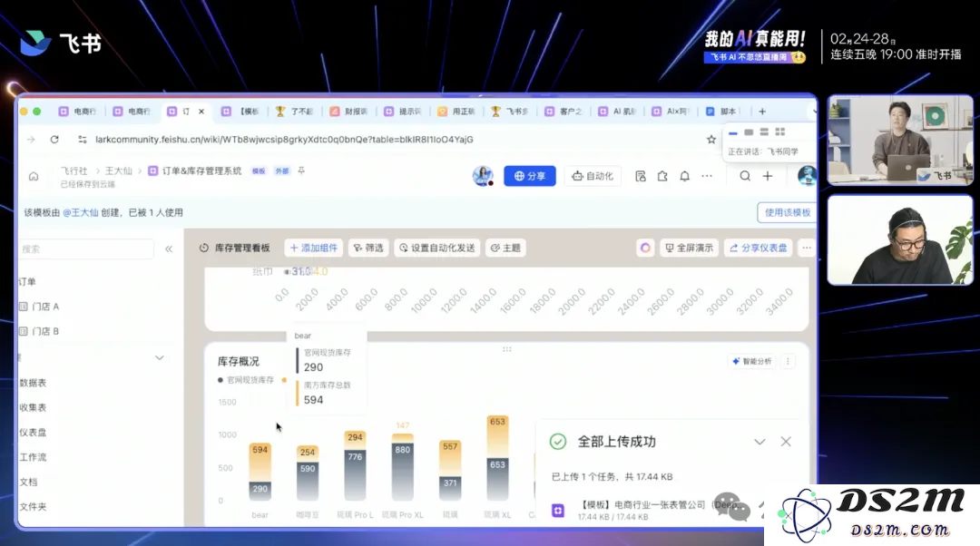Click the browser forward arrow
The height and width of the screenshot is (546, 980).
point(31,140)
